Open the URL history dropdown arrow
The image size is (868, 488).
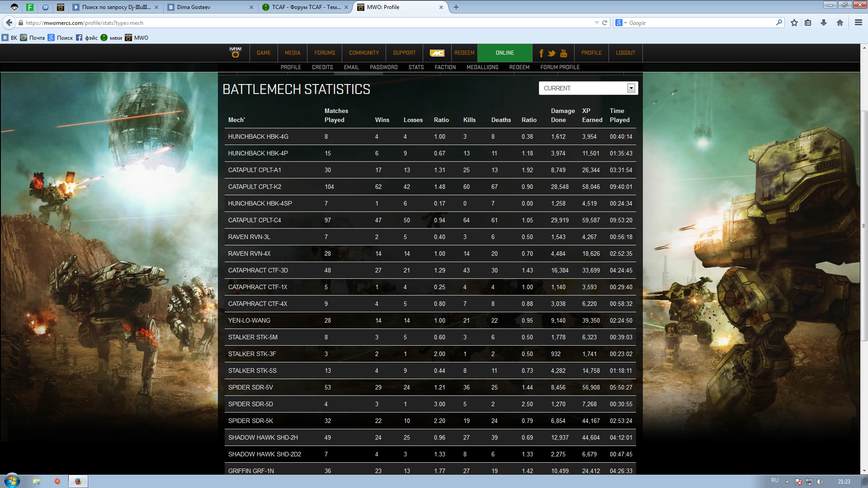click(x=597, y=23)
